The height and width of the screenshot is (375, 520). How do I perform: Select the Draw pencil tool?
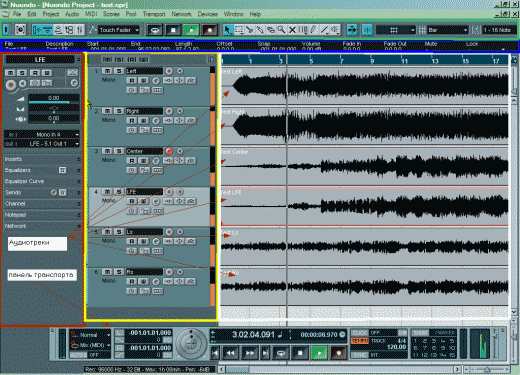313,30
